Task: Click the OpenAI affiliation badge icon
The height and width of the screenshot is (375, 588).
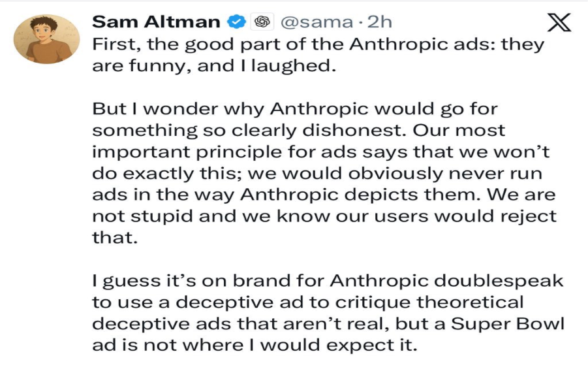Action: (262, 22)
